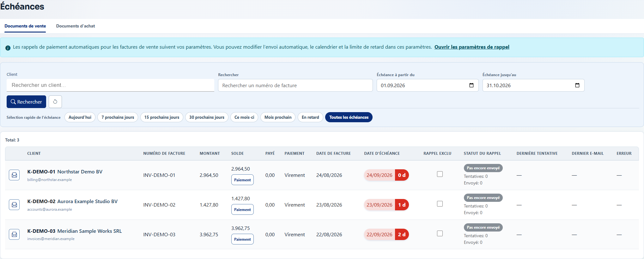This screenshot has height=259, width=644.
Task: Select the En retard filter
Action: pyautogui.click(x=310, y=117)
